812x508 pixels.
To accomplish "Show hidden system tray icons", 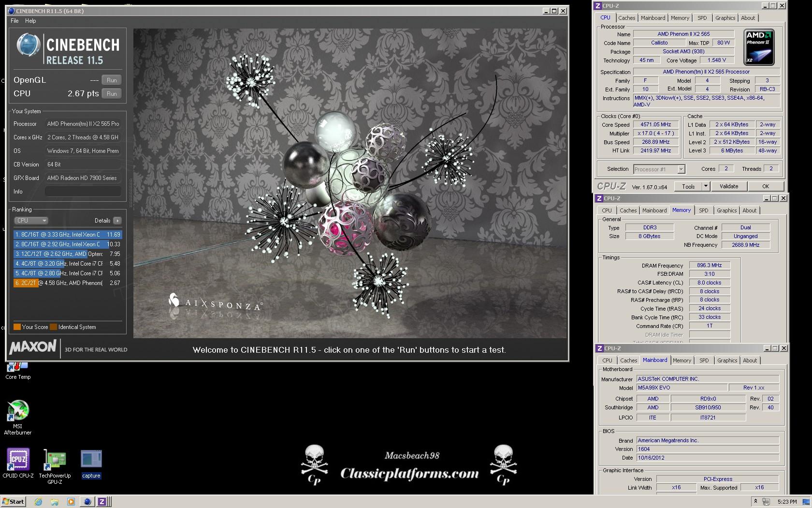I will (x=755, y=502).
